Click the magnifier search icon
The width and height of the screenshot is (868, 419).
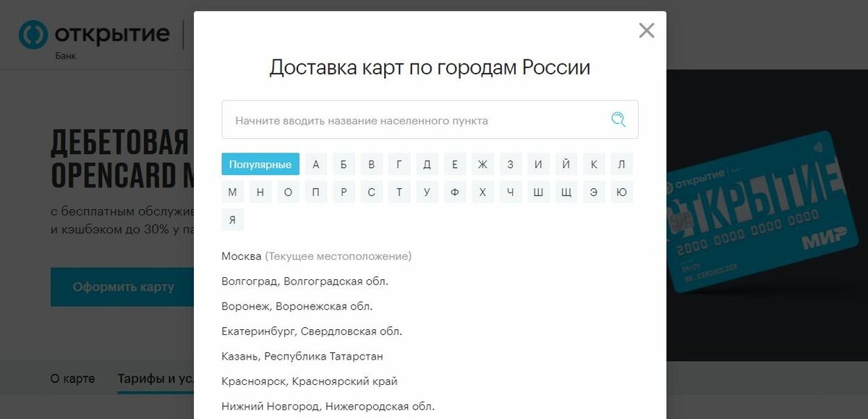click(618, 119)
